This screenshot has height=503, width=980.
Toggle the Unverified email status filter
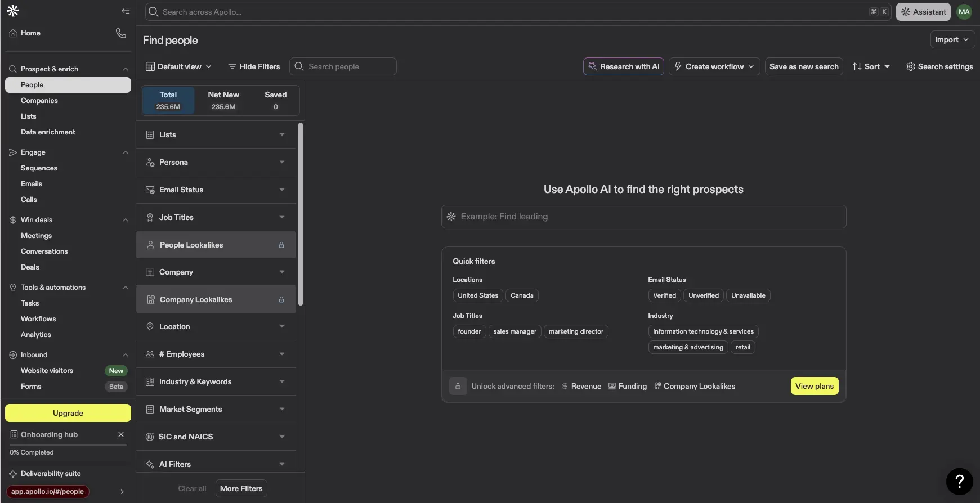pyautogui.click(x=704, y=295)
